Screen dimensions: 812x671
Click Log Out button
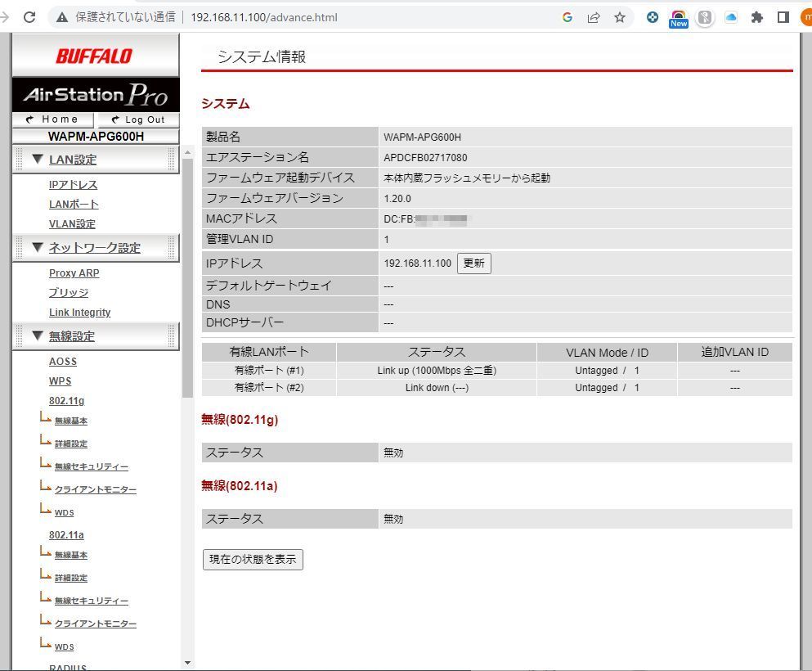139,119
